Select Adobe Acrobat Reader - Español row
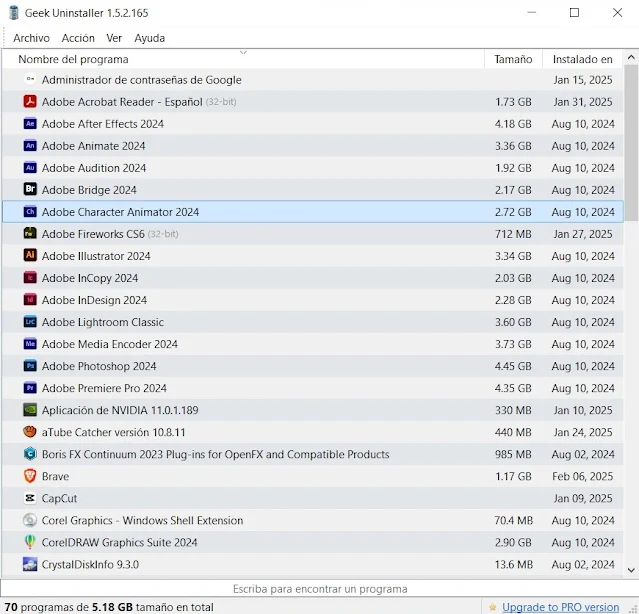639x614 pixels. tap(313, 101)
